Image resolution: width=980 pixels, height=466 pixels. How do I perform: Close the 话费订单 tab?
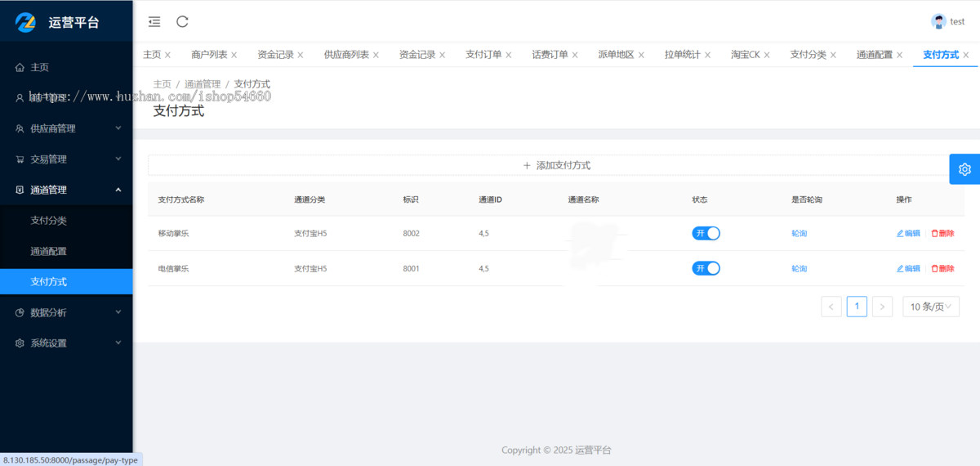click(574, 55)
